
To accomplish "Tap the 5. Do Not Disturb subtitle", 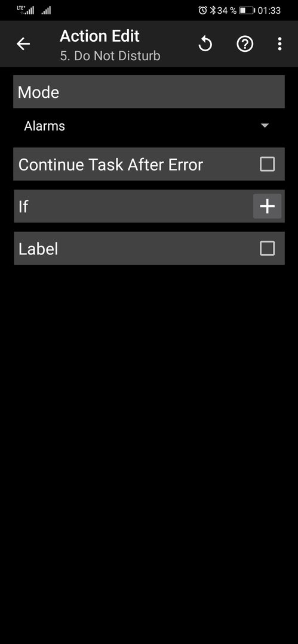I will (110, 56).
